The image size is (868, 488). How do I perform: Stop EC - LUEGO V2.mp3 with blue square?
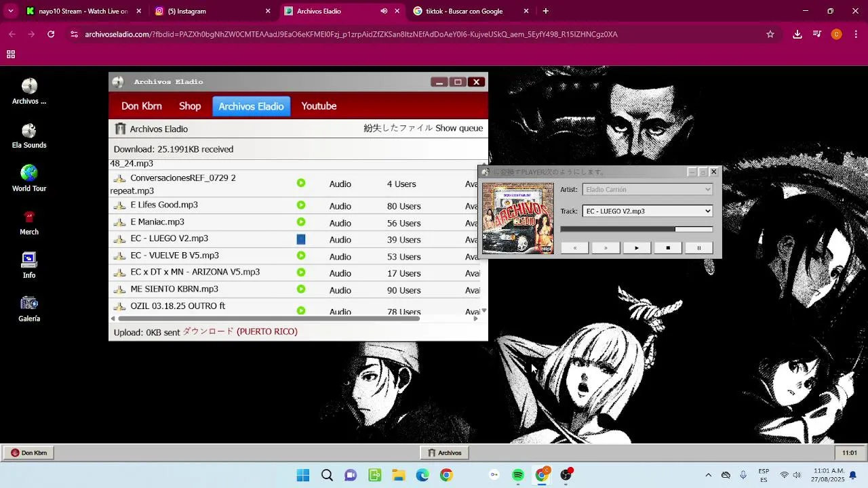coord(301,239)
